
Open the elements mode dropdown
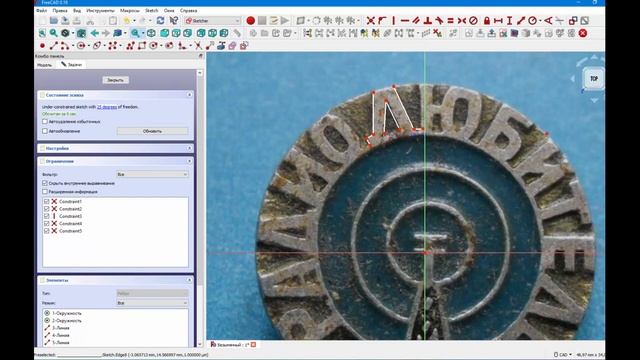(x=152, y=303)
